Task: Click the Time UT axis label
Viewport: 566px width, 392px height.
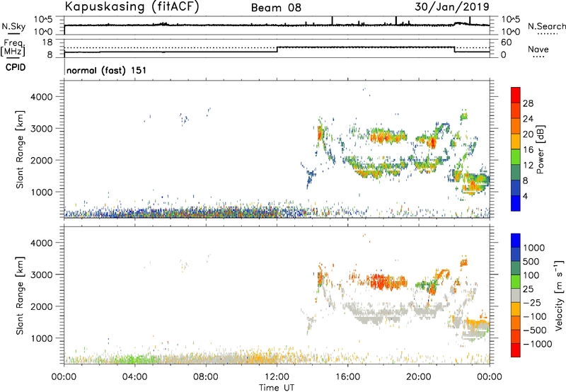Action: click(277, 388)
